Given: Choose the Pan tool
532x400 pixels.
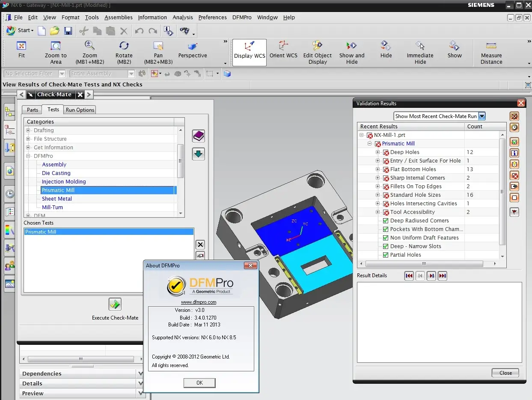Looking at the screenshot, I should pos(158,53).
